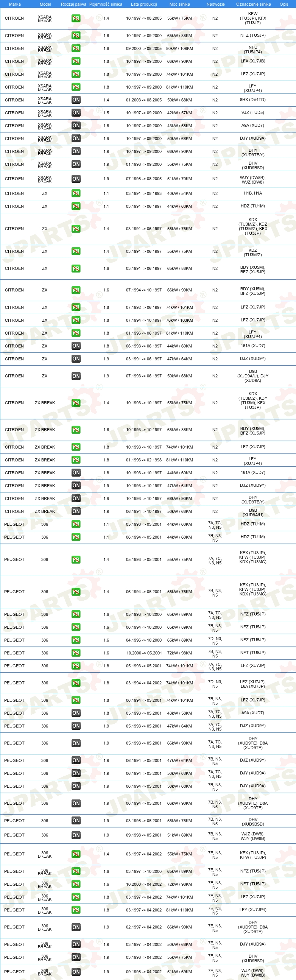The width and height of the screenshot is (296, 980).
Task: Click the ON icon for WJY (DW8B) Xsara Break 51kW/70KM
Action: pyautogui.click(x=76, y=179)
